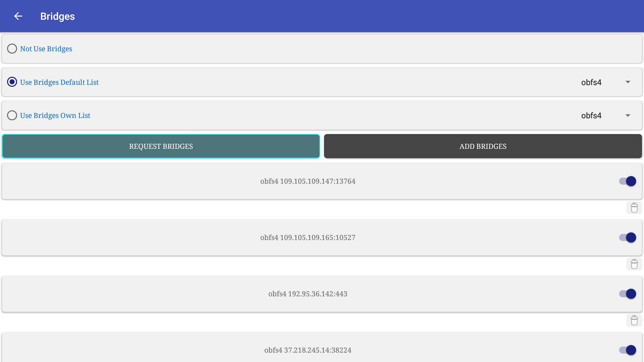The height and width of the screenshot is (362, 644).
Task: Toggle bridge 37.218.245.14:38224 switch
Action: (628, 350)
